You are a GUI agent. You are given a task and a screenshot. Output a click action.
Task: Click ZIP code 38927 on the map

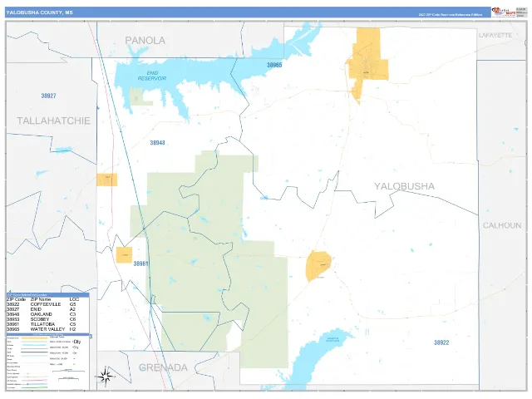[x=48, y=96]
